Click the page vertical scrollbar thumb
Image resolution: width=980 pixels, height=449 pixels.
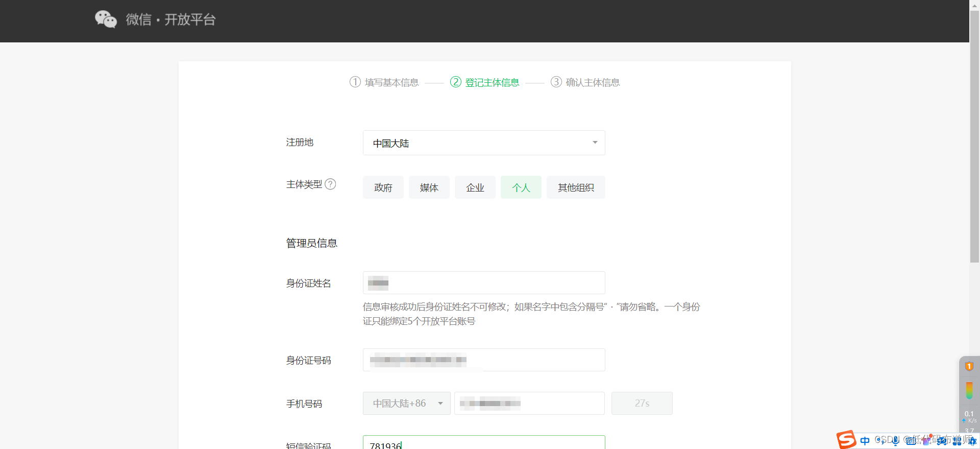coord(974,137)
